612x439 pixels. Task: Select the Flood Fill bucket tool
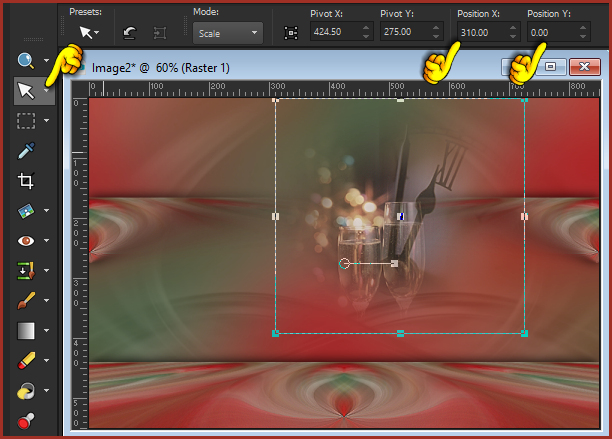coord(26,390)
